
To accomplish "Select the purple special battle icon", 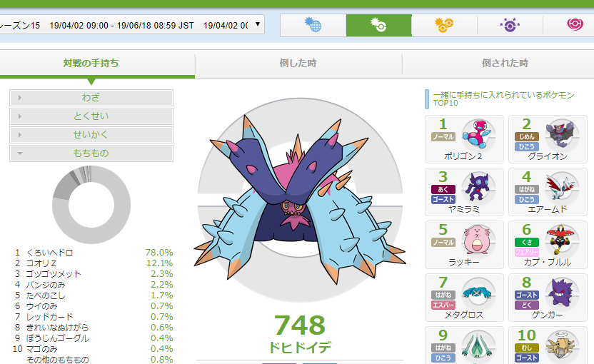I will click(x=510, y=26).
